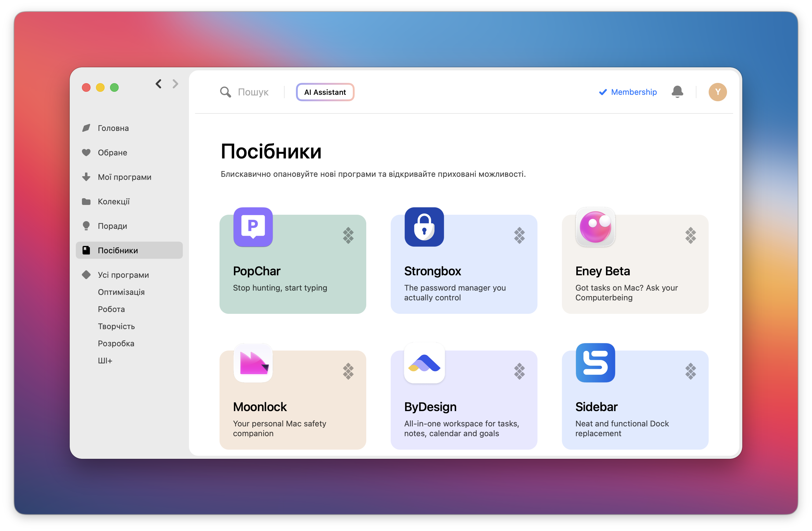Select the Творчість category

[x=116, y=326]
